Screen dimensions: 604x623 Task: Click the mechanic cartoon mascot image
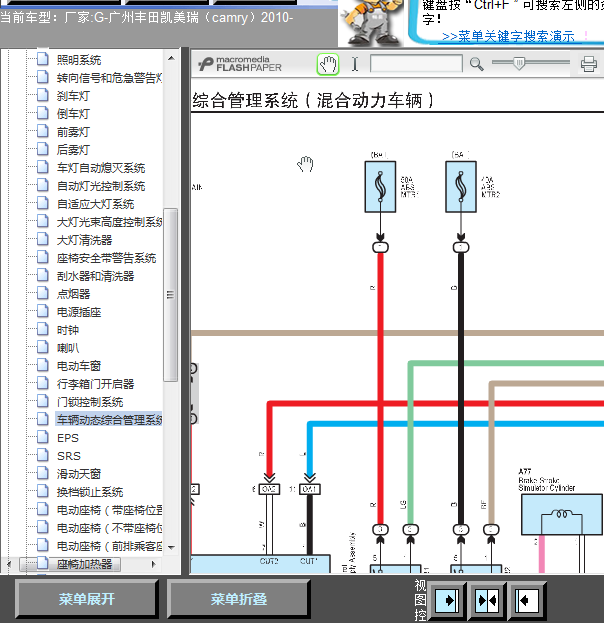(x=372, y=23)
